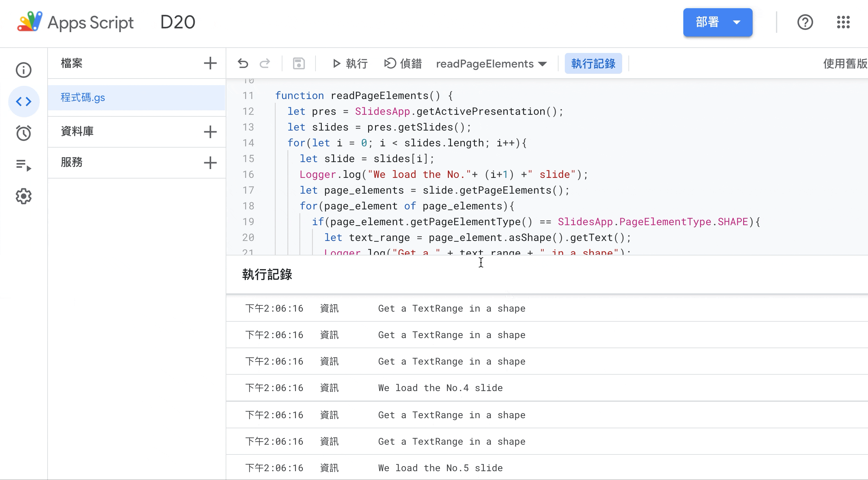Click line 11 function readPageElements declaration
868x480 pixels.
(x=364, y=96)
